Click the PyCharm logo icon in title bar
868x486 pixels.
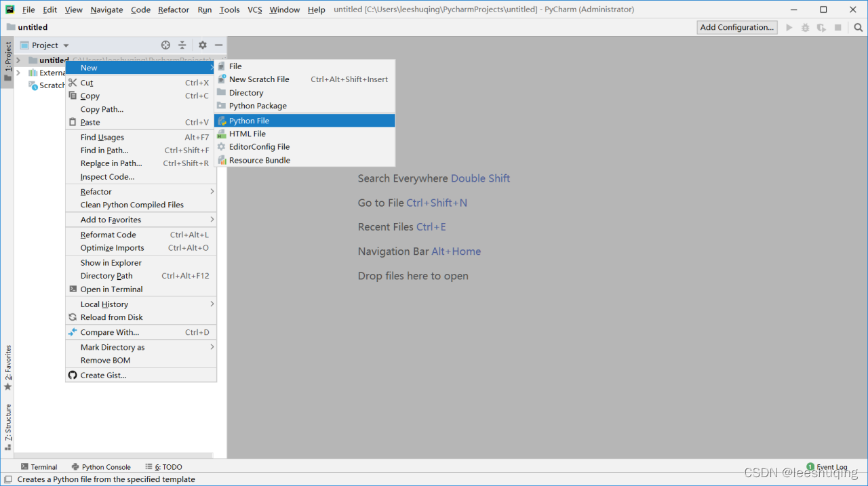pos(9,9)
